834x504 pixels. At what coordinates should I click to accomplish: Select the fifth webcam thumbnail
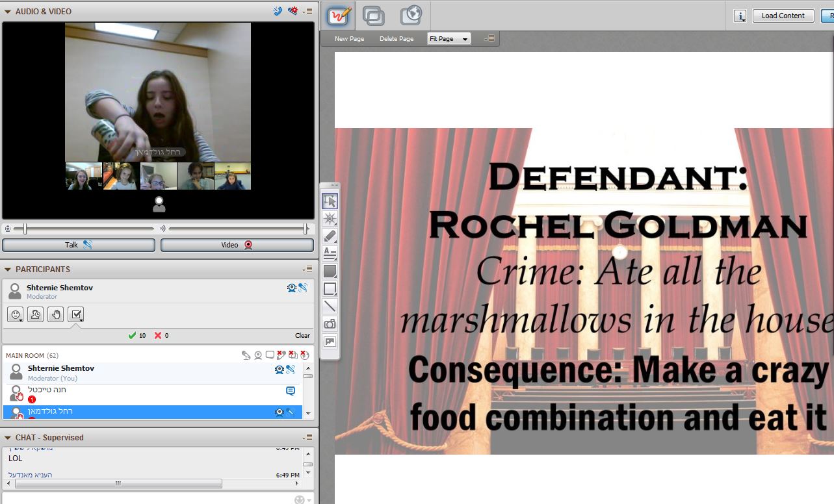tap(232, 176)
